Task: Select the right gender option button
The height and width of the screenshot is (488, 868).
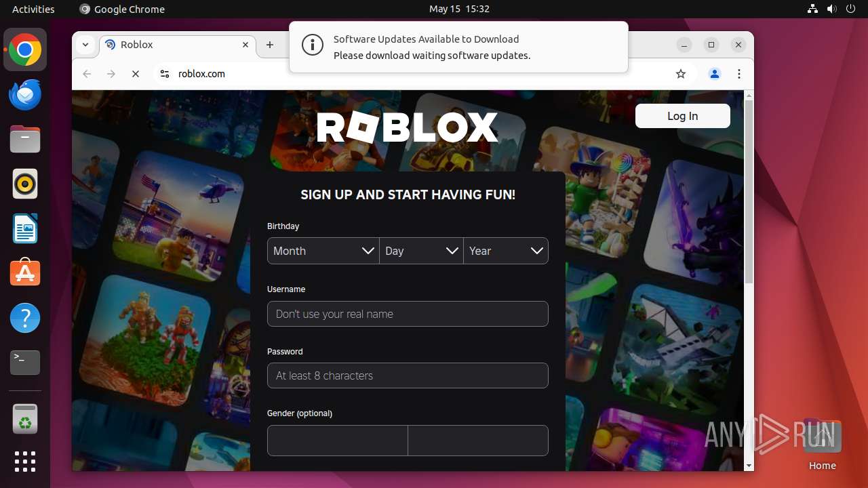Action: click(x=478, y=441)
